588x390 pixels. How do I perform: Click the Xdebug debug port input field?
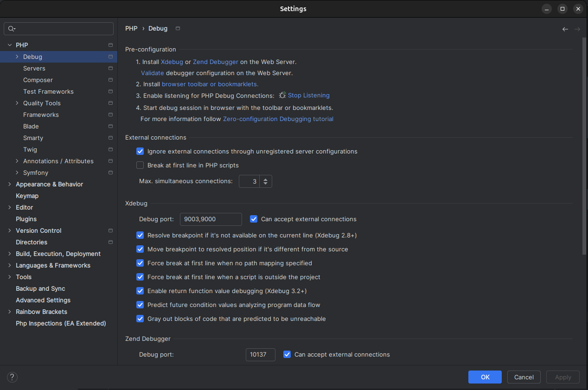pyautogui.click(x=211, y=219)
